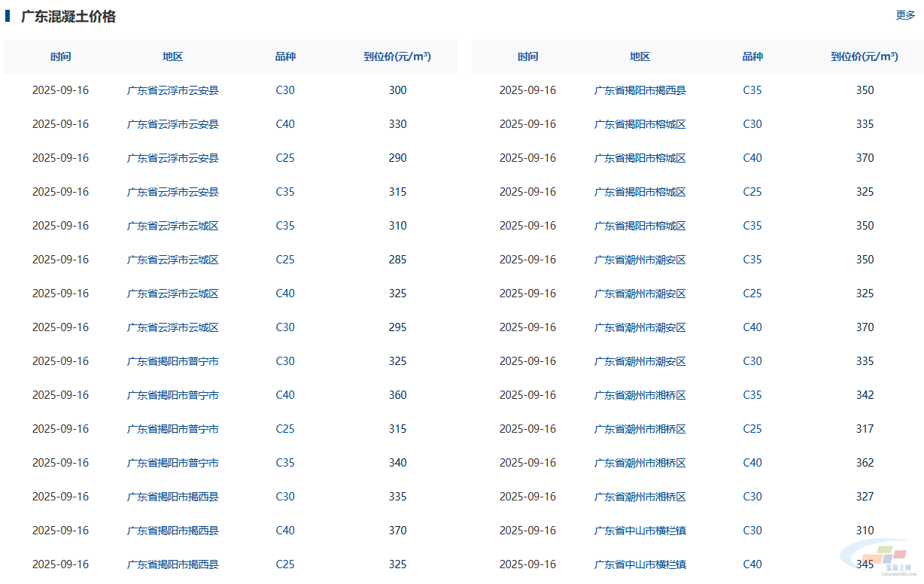Screen dimensions: 924x584
Task: Open 榕城区 region link in the 335 price row
Action: click(x=640, y=124)
